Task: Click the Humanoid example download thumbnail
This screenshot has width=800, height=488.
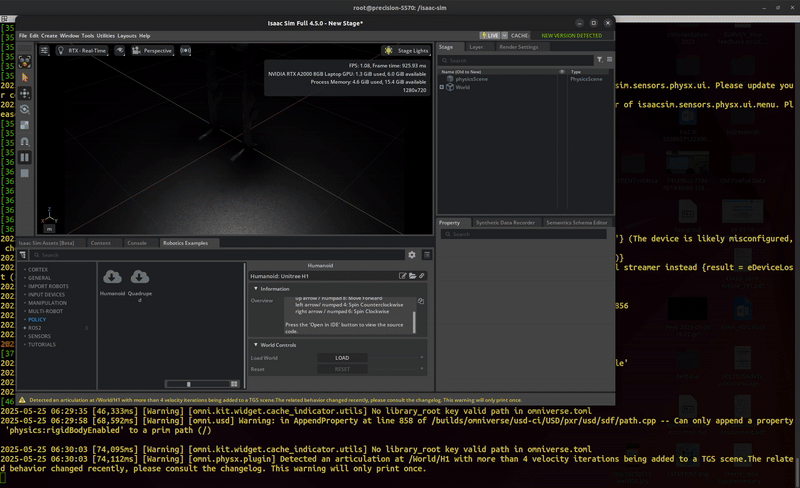Action: pos(112,277)
